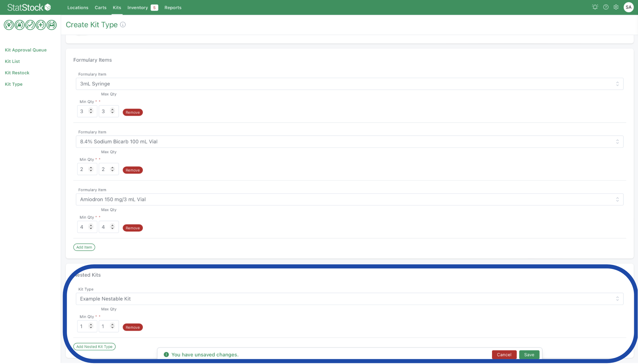The width and height of the screenshot is (638, 364).
Task: Click Add Nested Kit Type button
Action: click(94, 347)
